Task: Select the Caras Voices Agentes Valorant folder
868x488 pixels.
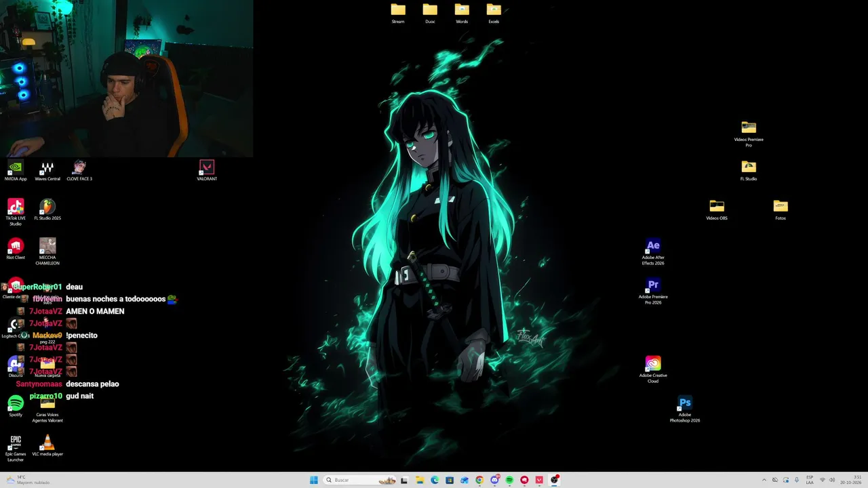Action: click(47, 411)
